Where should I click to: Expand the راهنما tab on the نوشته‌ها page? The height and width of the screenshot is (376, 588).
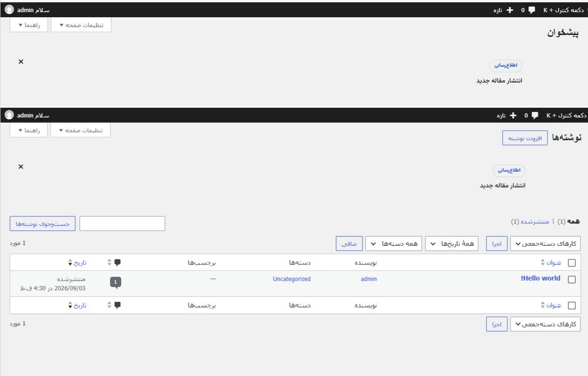[x=28, y=130]
